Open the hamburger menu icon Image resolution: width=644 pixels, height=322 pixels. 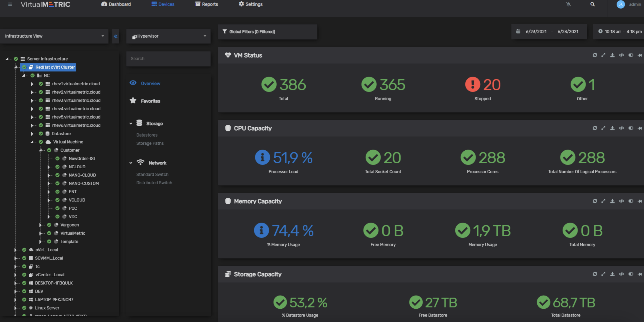(x=10, y=4)
